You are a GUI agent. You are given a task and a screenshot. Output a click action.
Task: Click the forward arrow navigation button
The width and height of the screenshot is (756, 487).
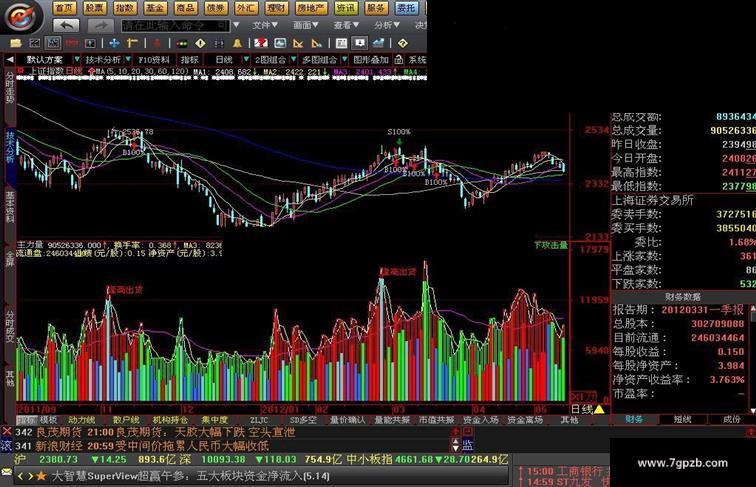point(100,25)
